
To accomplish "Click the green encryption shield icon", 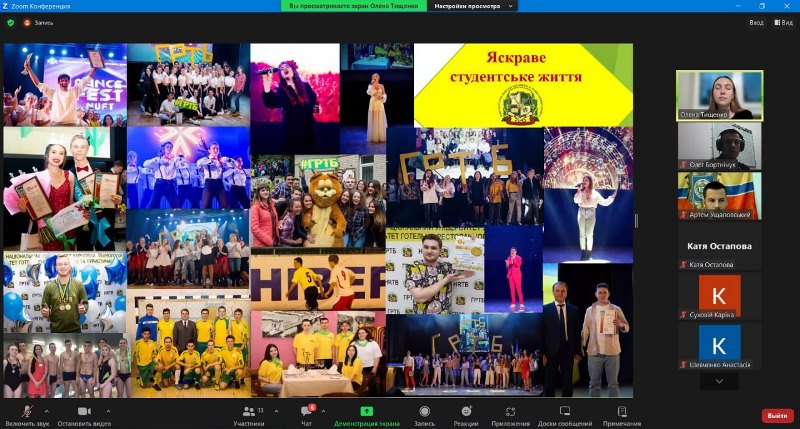I will pos(12,22).
